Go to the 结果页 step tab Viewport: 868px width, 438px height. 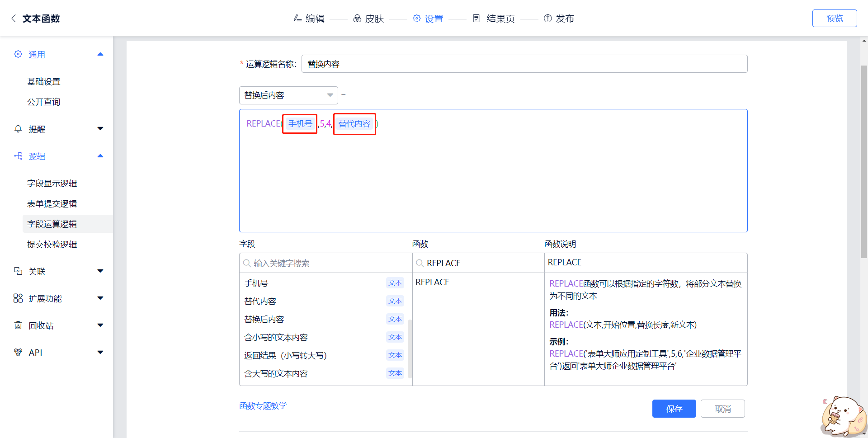[x=494, y=19]
